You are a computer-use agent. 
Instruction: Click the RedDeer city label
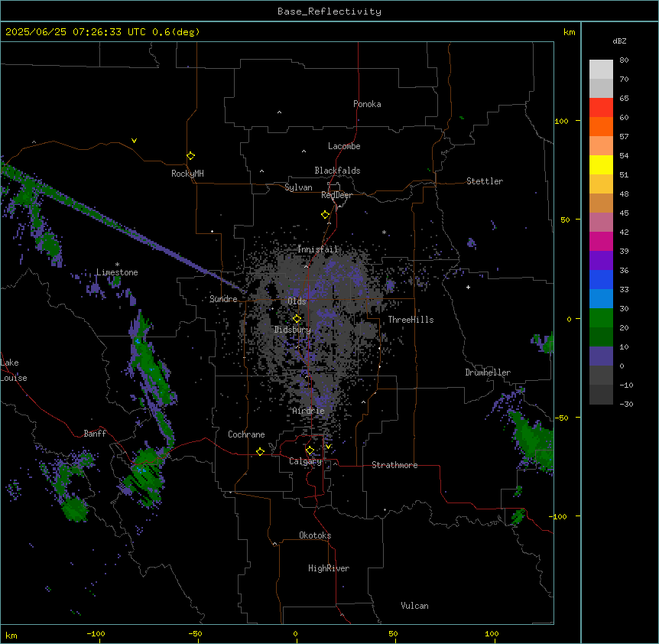(336, 195)
